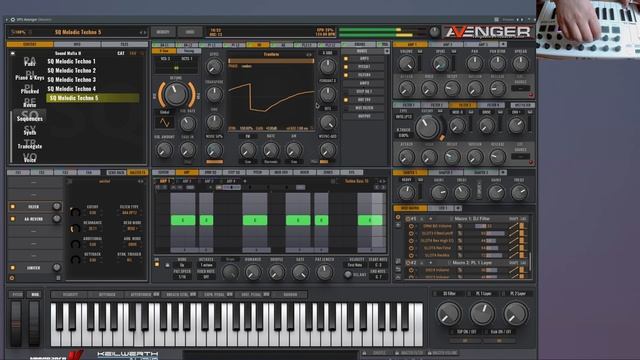The image size is (640, 360).
Task: Toggle the Delay effect slot on/off
Action: point(13,207)
